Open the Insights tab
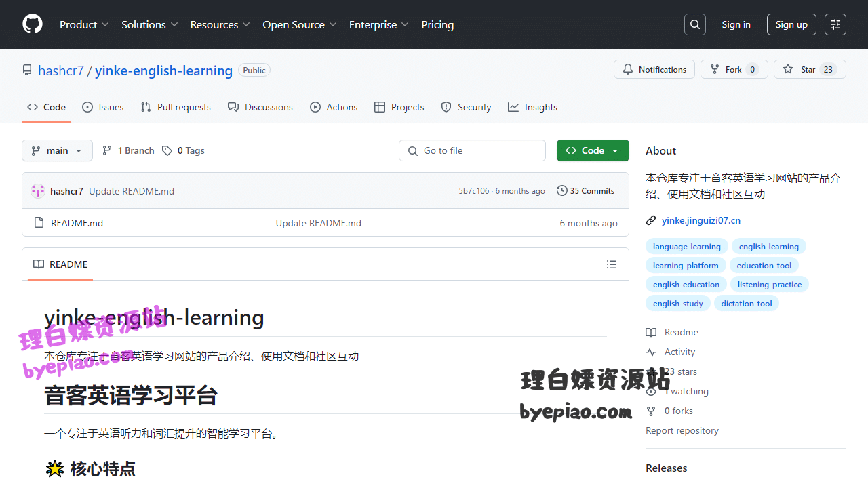 [x=532, y=107]
